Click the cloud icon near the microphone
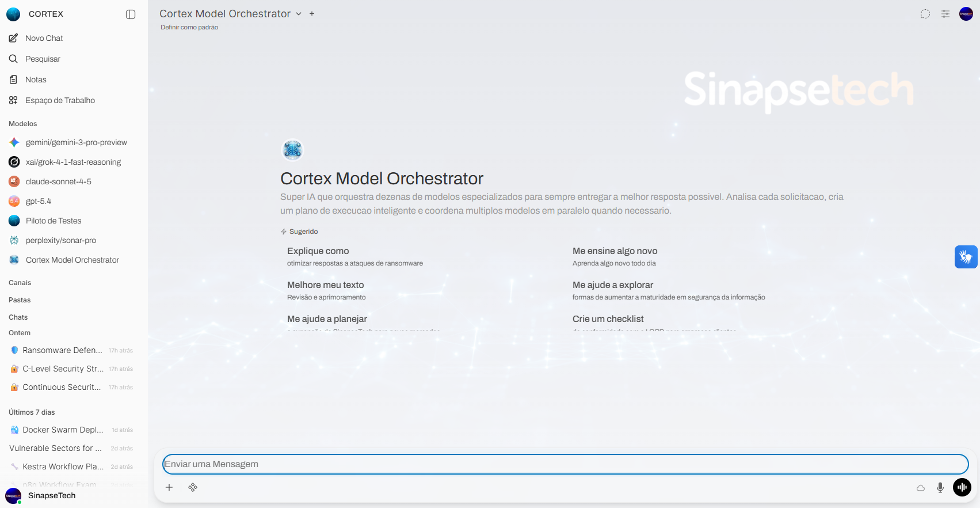980x508 pixels. (x=921, y=488)
